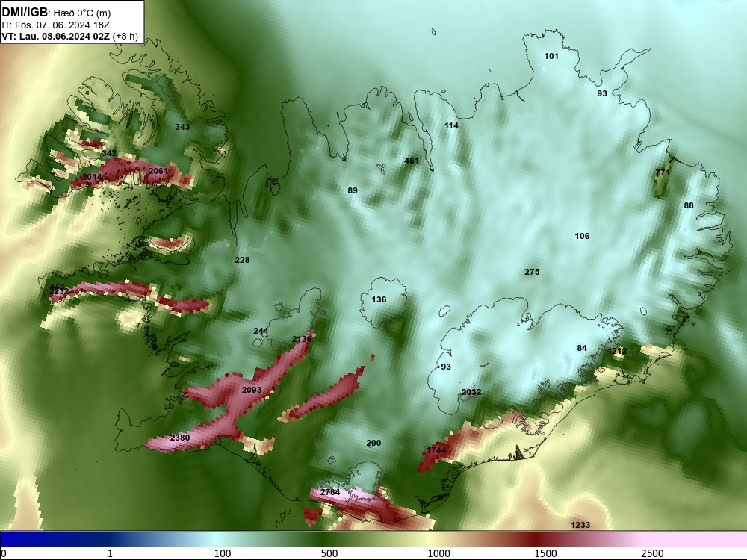Click the title "DMI/IGB: Hæð 0°C (m)"

click(x=56, y=13)
